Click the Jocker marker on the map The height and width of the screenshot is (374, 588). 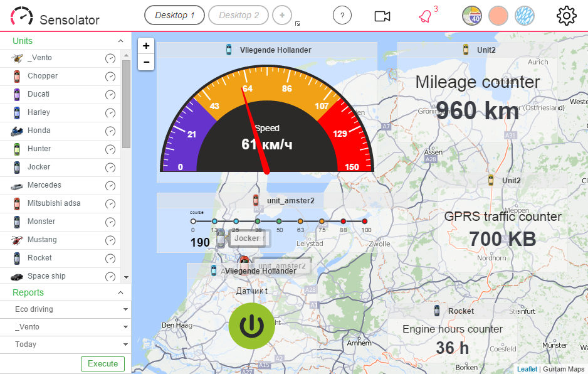click(221, 238)
